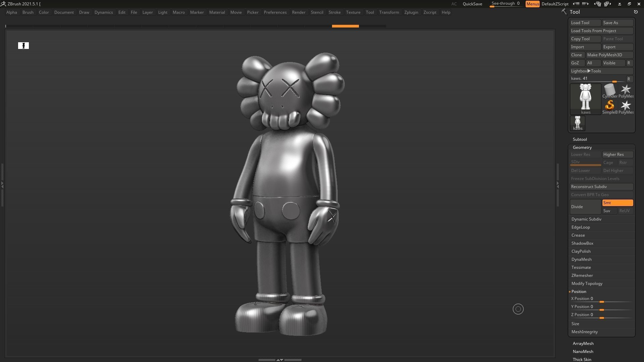Viewport: 644px width, 362px height.
Task: Open the Alpha menu
Action: (12, 12)
